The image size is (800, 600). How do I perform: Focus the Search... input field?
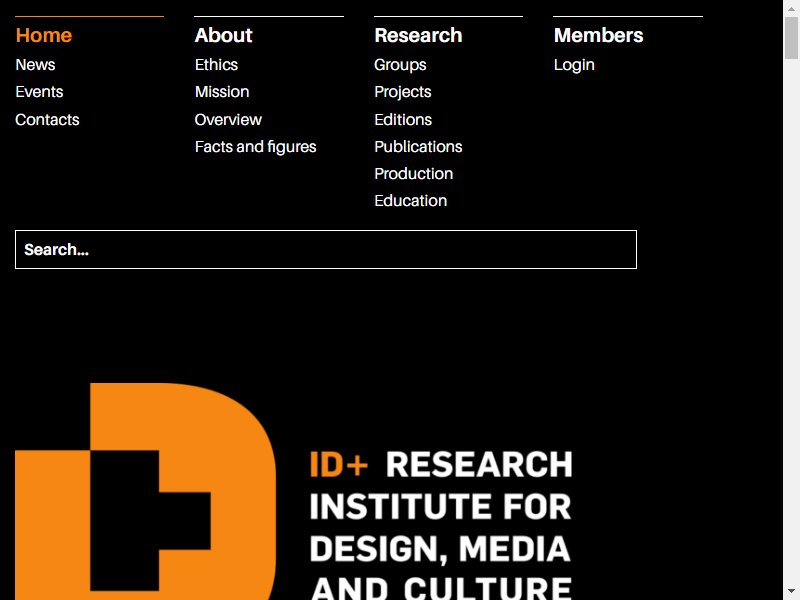(x=326, y=249)
